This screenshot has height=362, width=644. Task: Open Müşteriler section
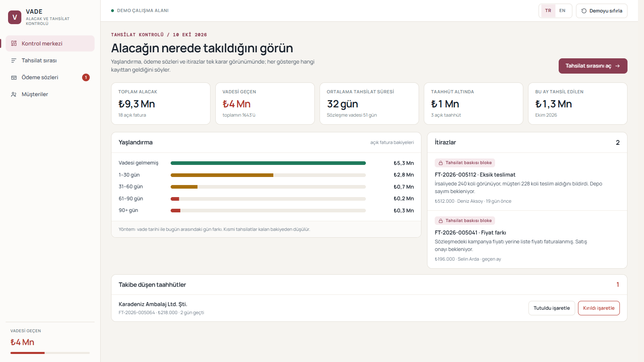coord(50,94)
